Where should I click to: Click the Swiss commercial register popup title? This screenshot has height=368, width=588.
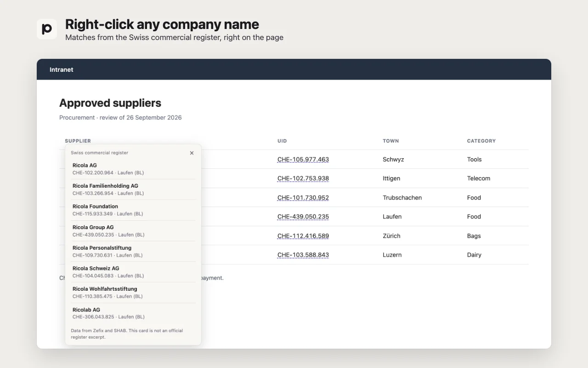100,153
